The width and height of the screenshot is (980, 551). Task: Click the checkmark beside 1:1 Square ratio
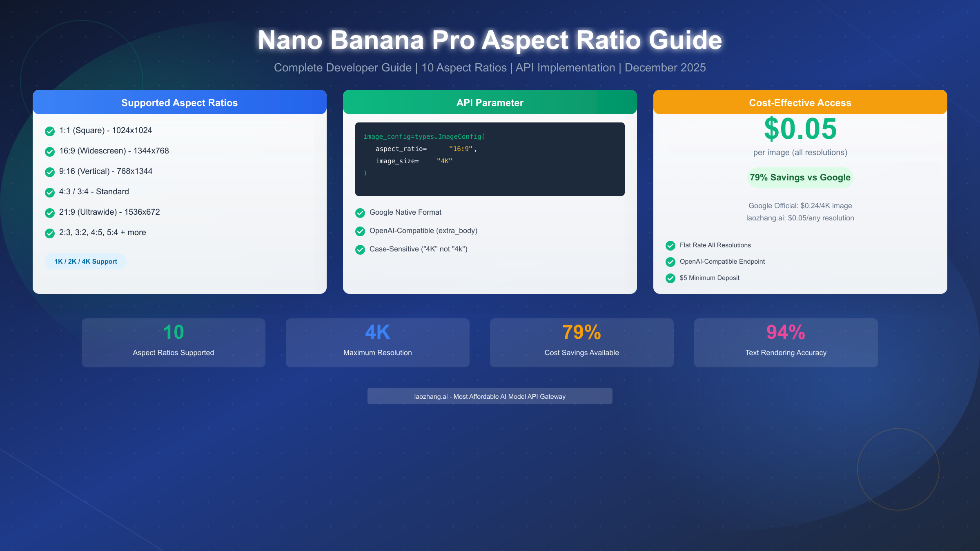[x=50, y=131]
